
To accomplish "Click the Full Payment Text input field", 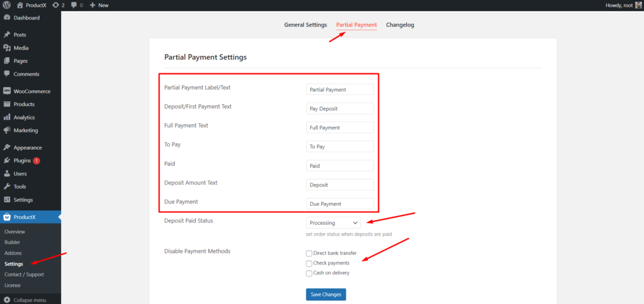I will click(x=340, y=128).
